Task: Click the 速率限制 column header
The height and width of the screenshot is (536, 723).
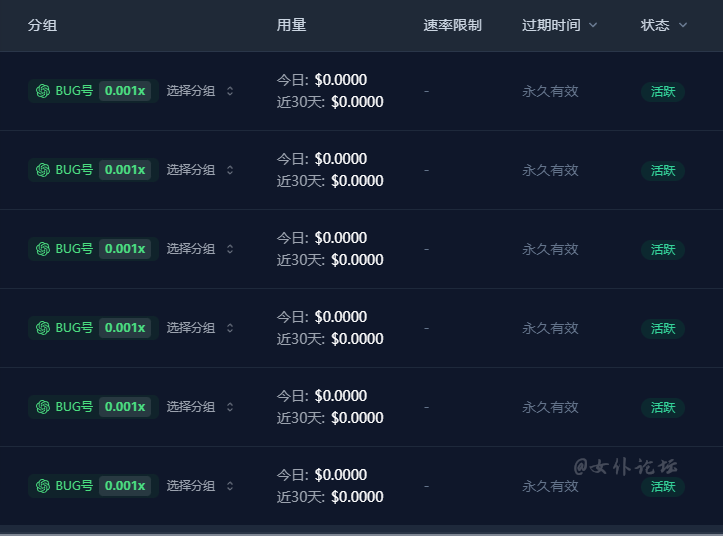Action: [x=452, y=25]
